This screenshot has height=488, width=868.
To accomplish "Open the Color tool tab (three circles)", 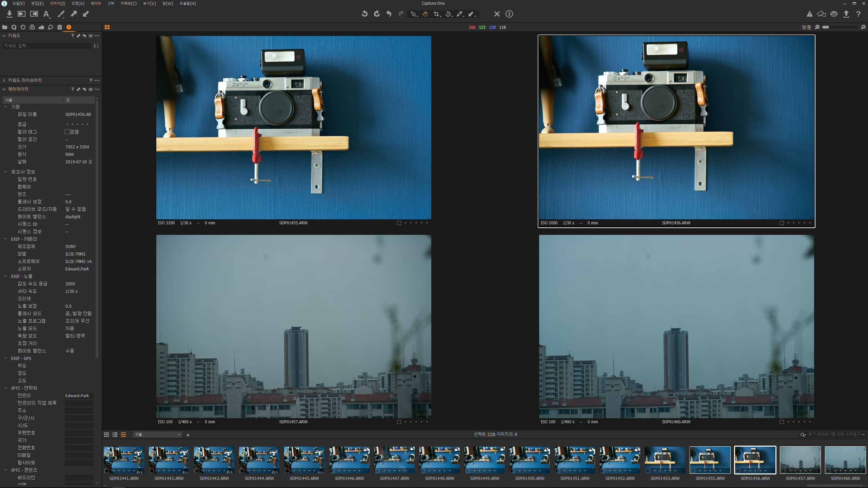I will tap(32, 27).
